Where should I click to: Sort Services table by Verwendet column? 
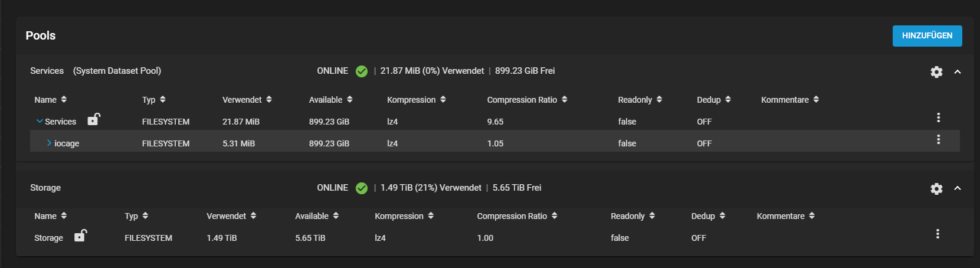[247, 100]
